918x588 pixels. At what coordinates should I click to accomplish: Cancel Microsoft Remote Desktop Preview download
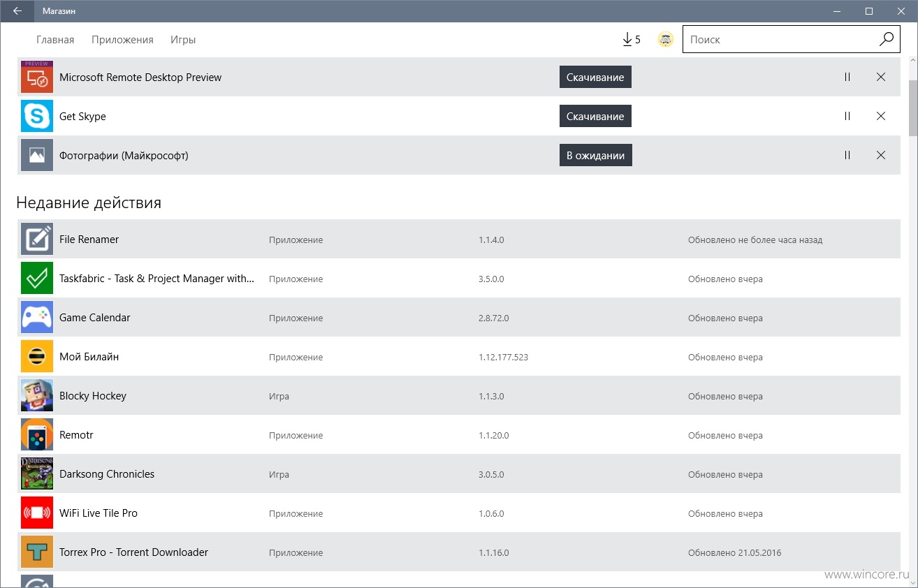[x=881, y=77]
